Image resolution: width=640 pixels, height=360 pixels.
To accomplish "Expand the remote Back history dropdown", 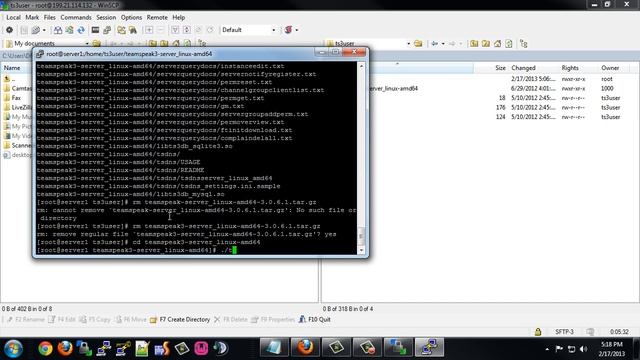I will pos(443,43).
